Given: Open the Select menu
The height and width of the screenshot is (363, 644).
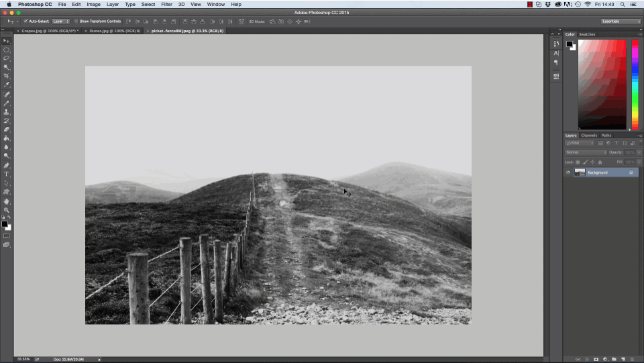Looking at the screenshot, I should coord(148,4).
